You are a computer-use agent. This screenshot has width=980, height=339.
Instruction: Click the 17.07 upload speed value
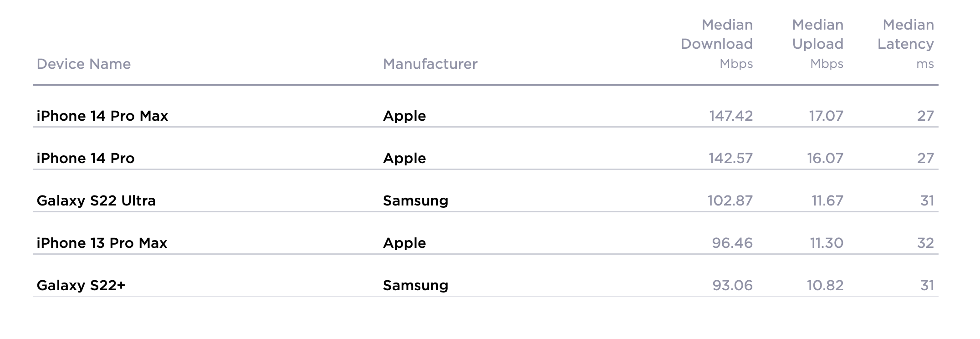pos(826,116)
